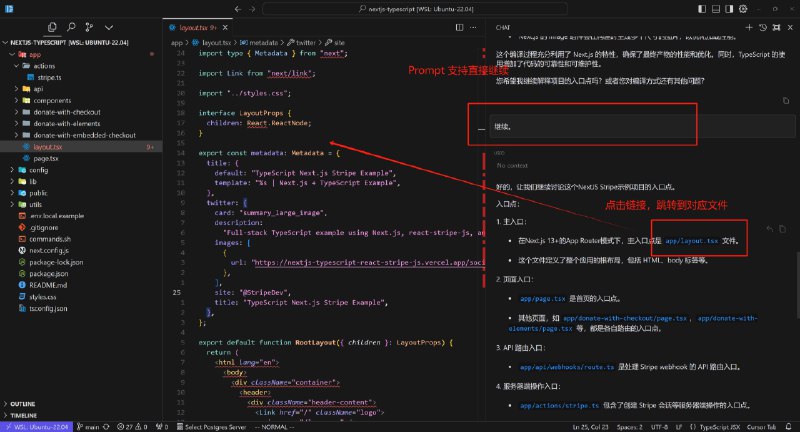The image size is (800, 432).
Task: Open README.md file
Action: coord(48,285)
